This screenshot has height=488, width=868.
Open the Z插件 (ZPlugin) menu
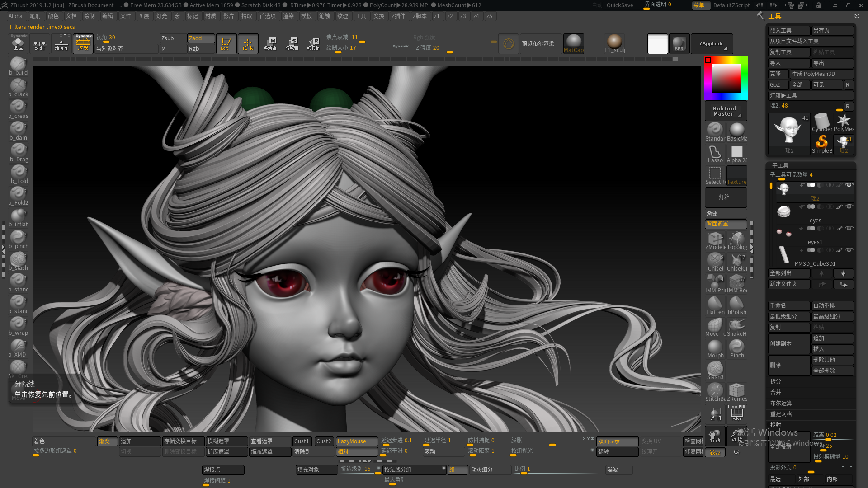398,16
